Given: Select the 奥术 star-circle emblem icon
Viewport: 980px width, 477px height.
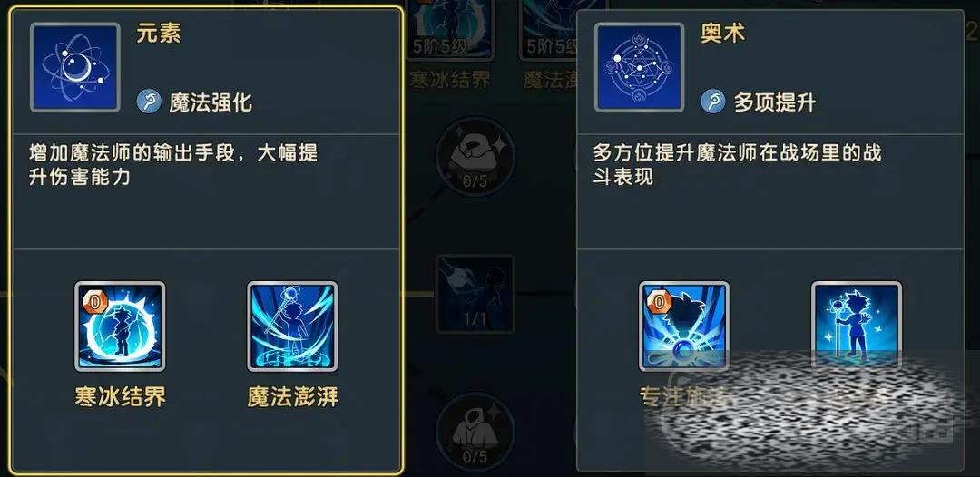Looking at the screenshot, I should [640, 67].
